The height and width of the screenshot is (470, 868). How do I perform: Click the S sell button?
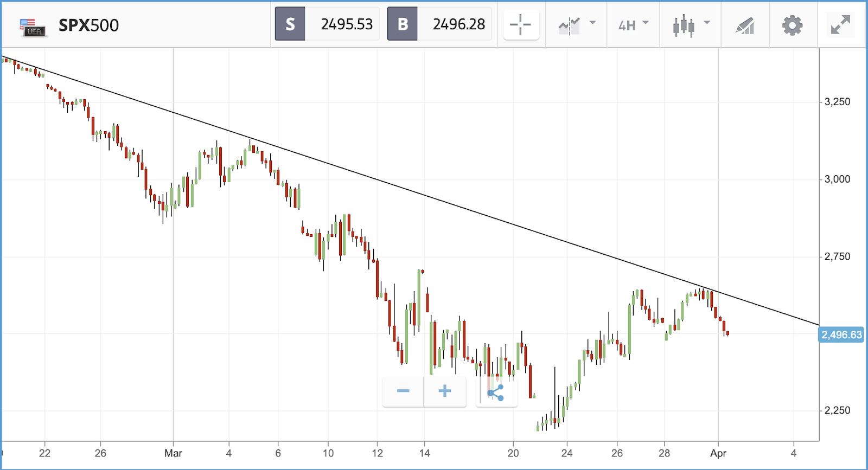(x=290, y=24)
